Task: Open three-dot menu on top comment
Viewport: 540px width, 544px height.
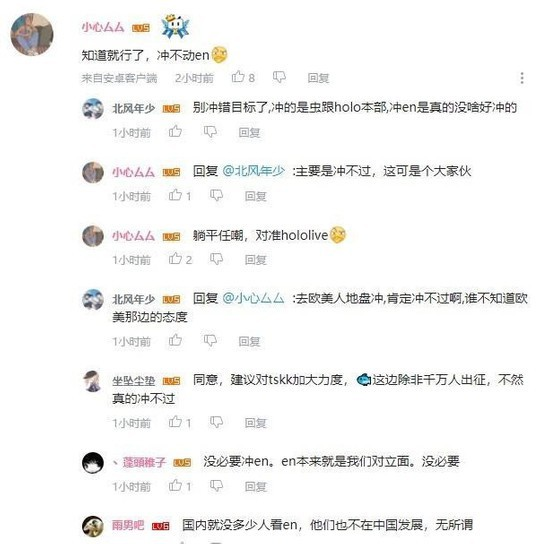Action: coord(522,78)
